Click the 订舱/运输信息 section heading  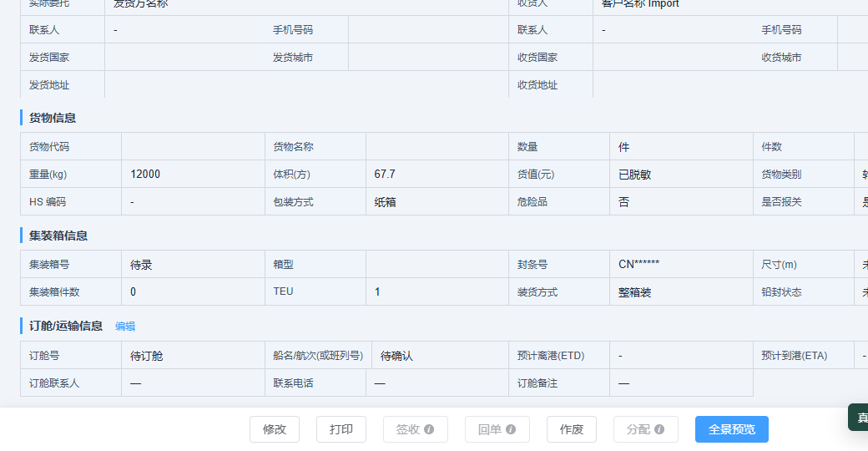[x=66, y=326]
